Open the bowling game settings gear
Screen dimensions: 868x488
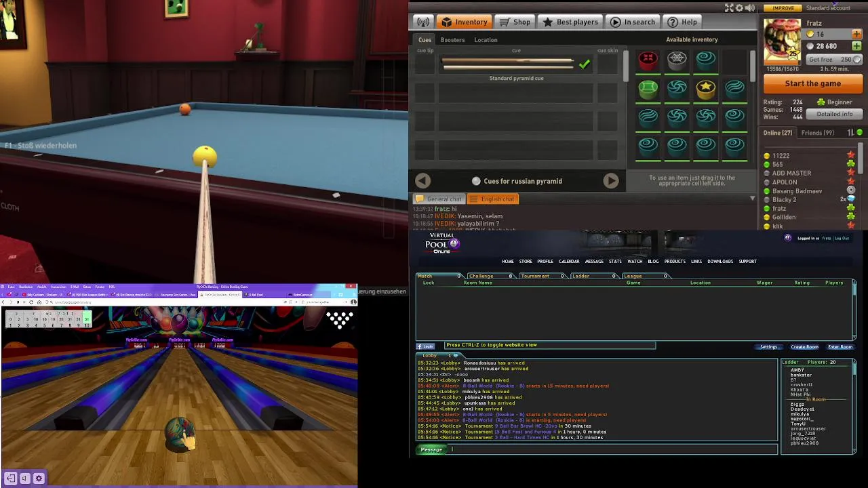coord(39,479)
